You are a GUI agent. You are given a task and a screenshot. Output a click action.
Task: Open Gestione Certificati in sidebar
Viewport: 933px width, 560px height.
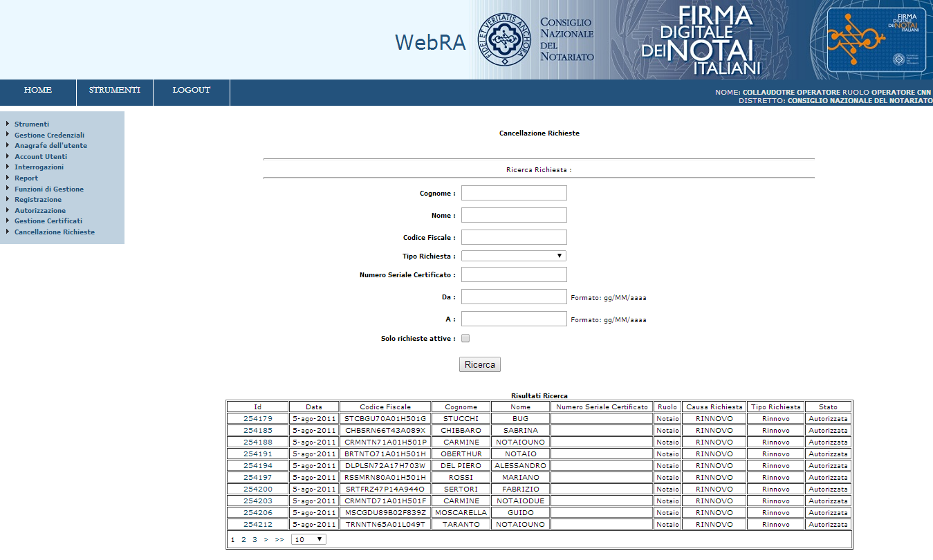coord(48,221)
